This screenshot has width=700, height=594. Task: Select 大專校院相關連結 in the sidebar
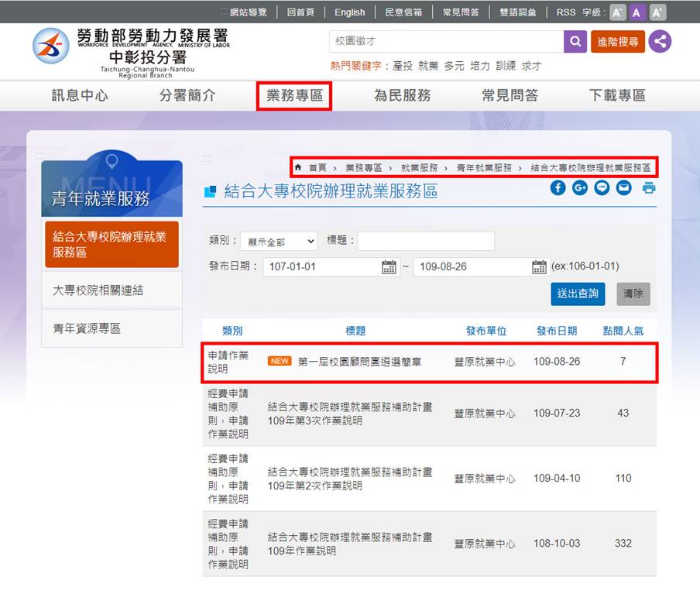[x=98, y=290]
